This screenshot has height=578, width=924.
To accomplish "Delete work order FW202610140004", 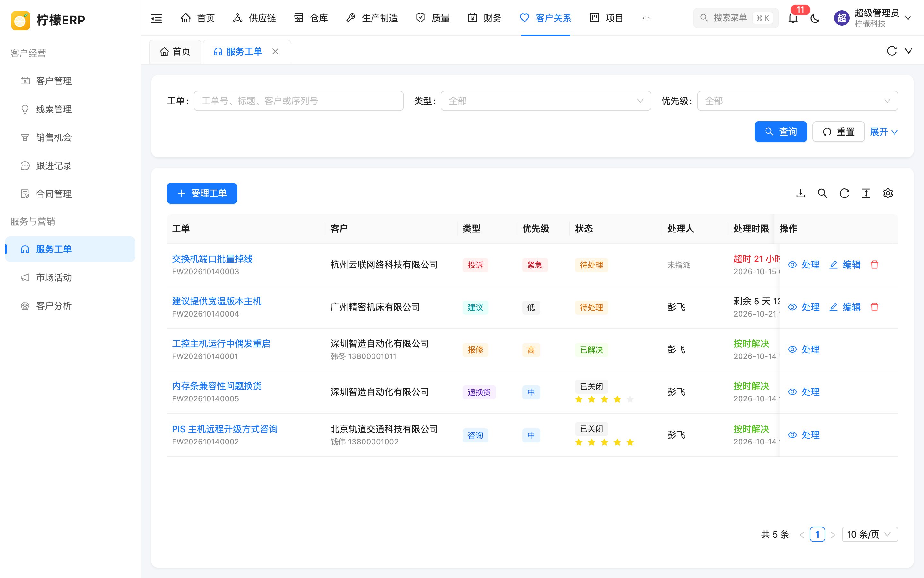I will point(874,307).
